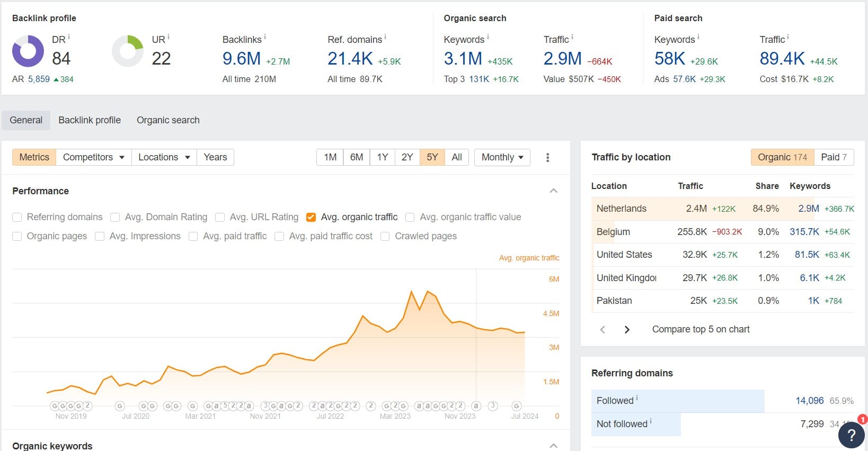The image size is (868, 451).
Task: Open the Competitors dropdown
Action: click(94, 157)
